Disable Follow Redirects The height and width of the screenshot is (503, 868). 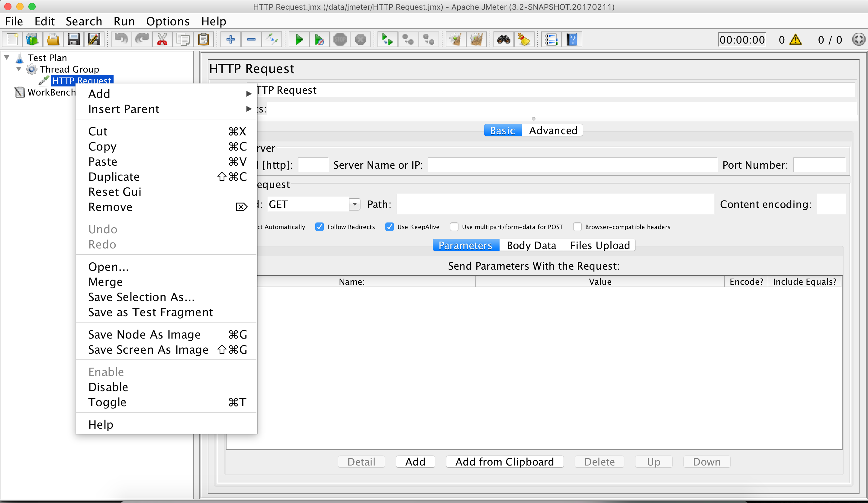pos(319,226)
